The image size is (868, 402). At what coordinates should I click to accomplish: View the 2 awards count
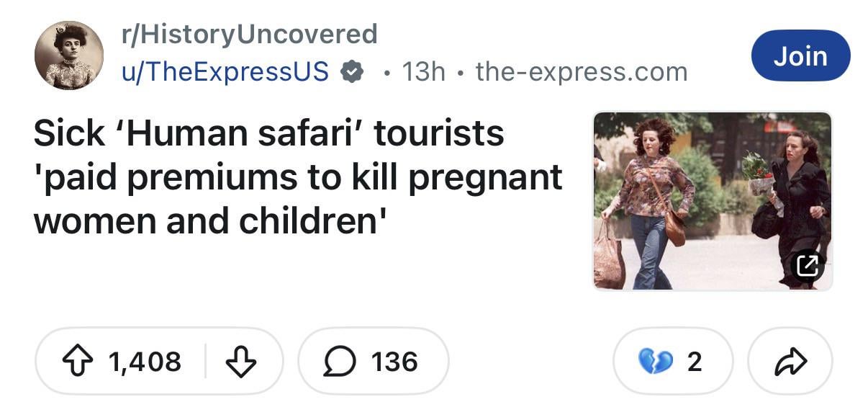click(x=695, y=362)
